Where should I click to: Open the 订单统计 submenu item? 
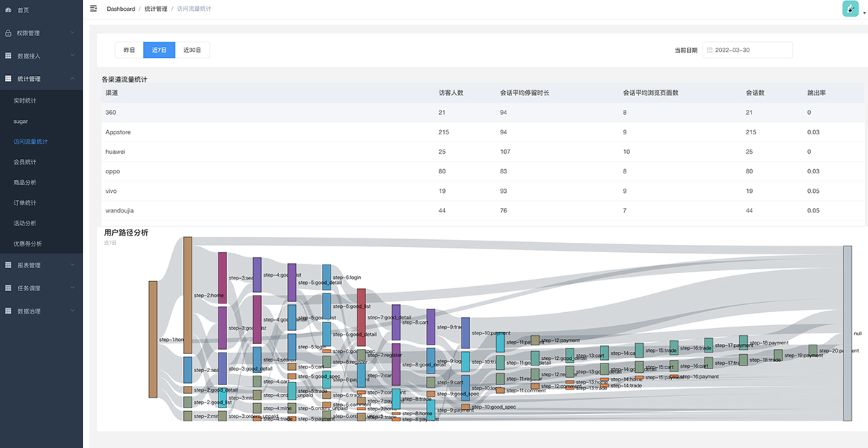[x=41, y=202]
